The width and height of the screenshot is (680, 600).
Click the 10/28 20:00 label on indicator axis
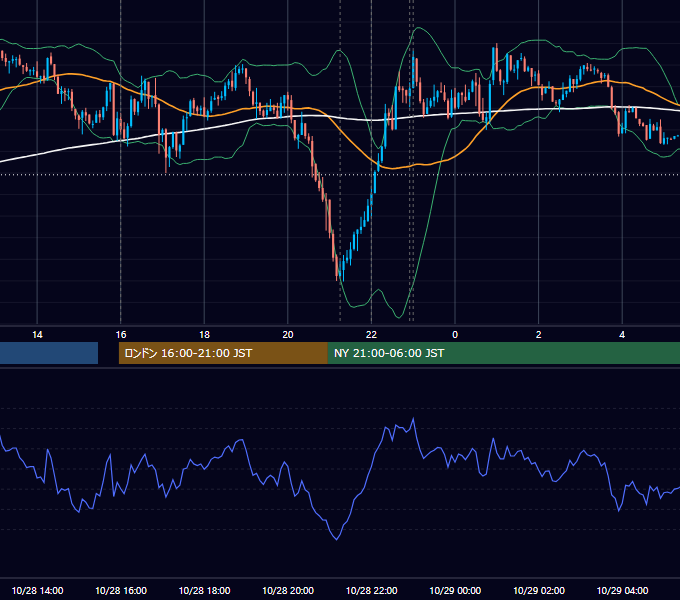(x=288, y=590)
